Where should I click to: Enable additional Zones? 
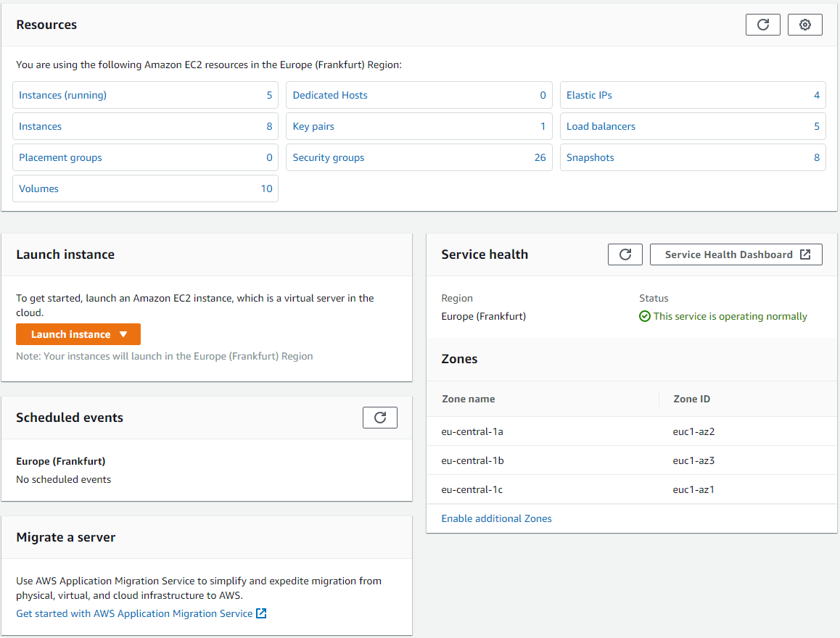point(496,518)
